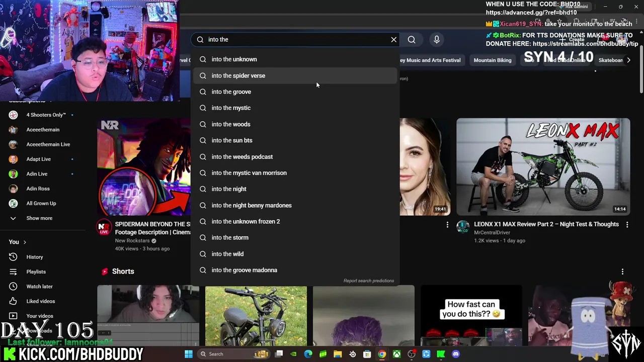Open Xbox app from taskbar

[397, 354]
